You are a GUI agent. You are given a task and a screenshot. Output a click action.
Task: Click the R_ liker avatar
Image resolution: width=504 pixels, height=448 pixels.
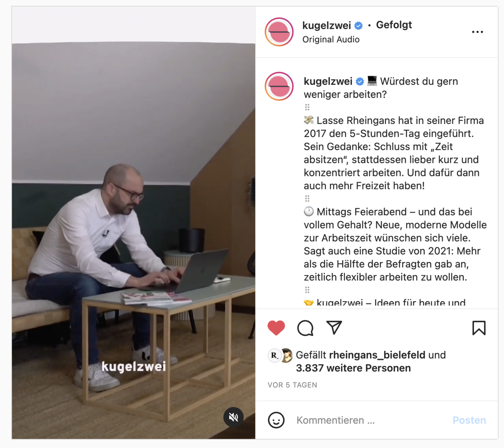point(274,356)
